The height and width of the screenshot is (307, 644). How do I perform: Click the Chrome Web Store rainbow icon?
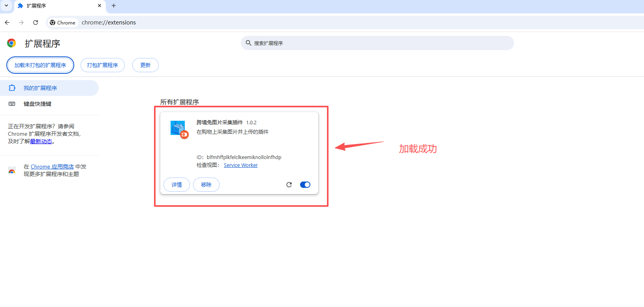click(12, 170)
